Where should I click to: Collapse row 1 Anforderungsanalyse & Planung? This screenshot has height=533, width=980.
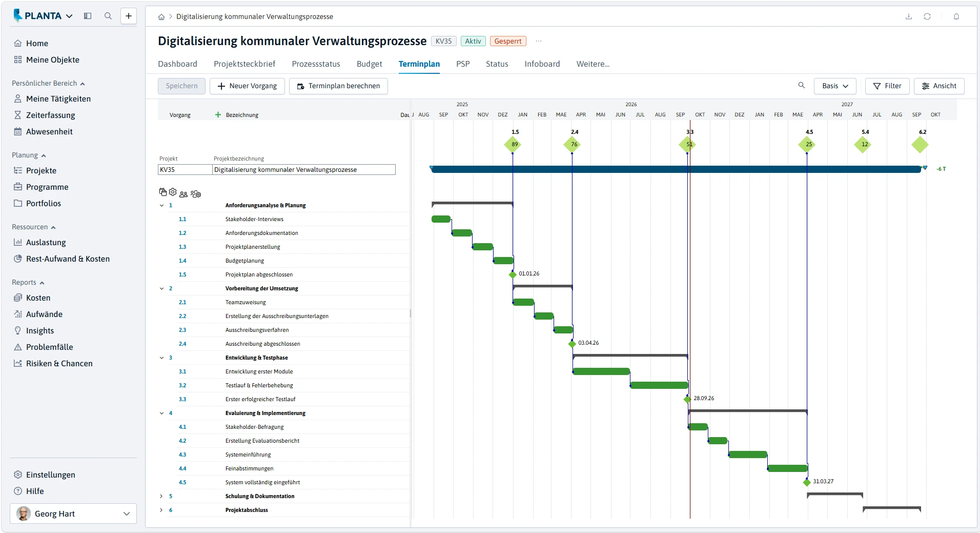pyautogui.click(x=161, y=205)
